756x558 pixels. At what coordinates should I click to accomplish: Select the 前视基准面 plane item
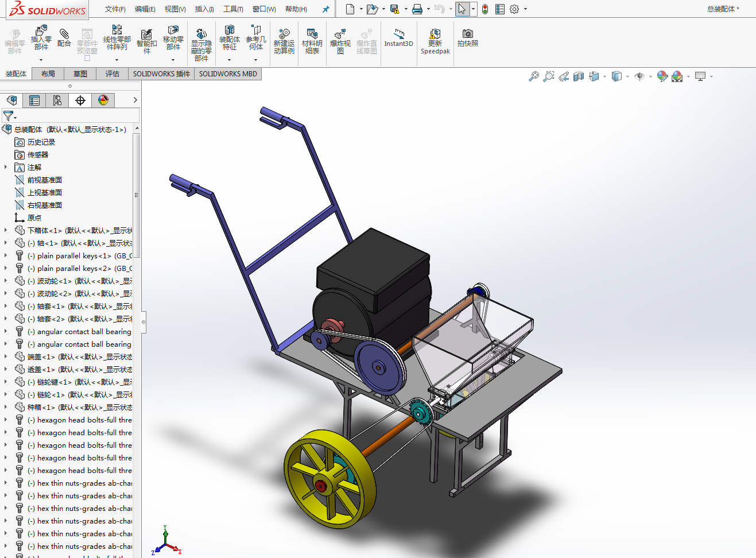coord(45,180)
